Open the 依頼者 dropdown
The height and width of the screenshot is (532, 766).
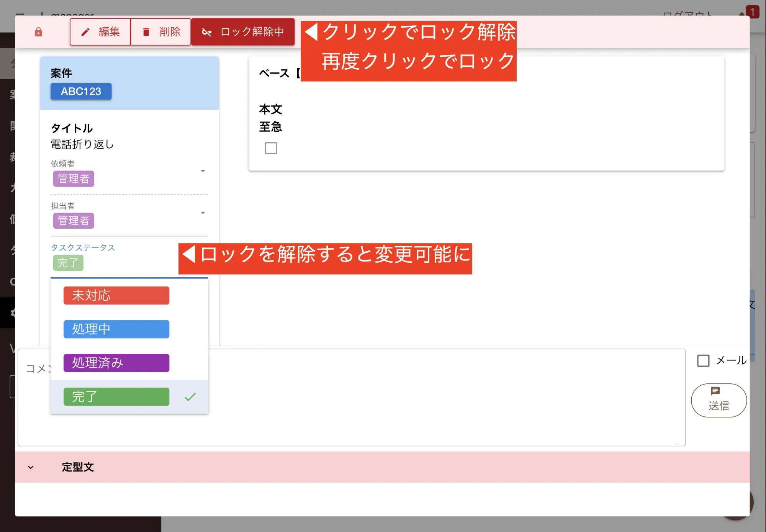pos(203,171)
